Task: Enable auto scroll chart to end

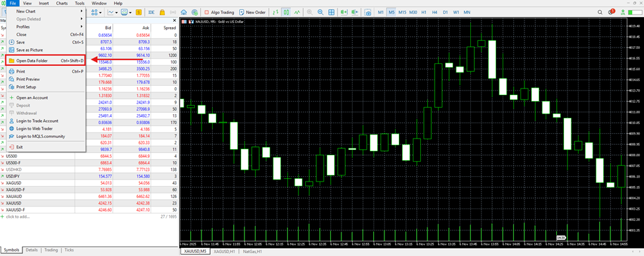Action: [343, 13]
